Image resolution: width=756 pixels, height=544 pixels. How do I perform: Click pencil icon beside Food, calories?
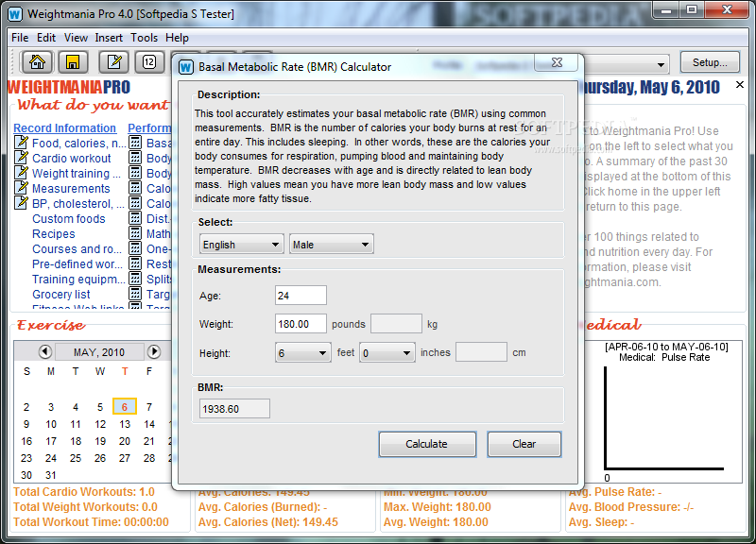click(21, 143)
